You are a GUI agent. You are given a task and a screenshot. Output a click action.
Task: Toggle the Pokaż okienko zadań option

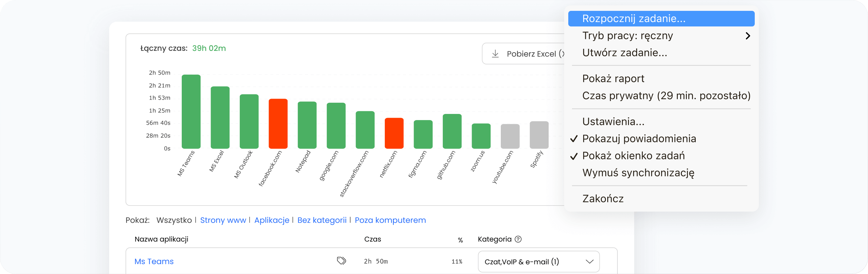[633, 156]
